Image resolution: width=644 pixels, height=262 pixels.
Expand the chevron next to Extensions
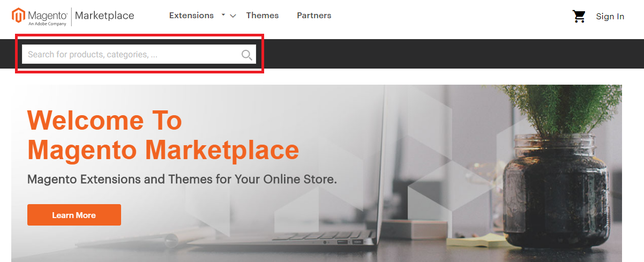point(233,16)
